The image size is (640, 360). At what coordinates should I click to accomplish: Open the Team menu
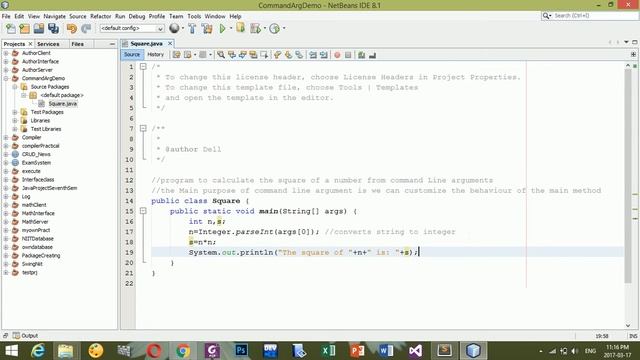coord(176,16)
